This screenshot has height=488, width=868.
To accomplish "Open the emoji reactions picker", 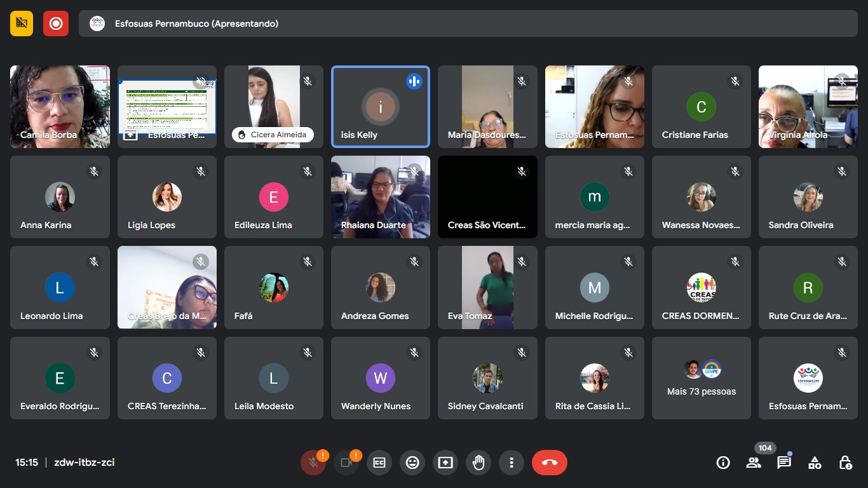I will point(412,463).
